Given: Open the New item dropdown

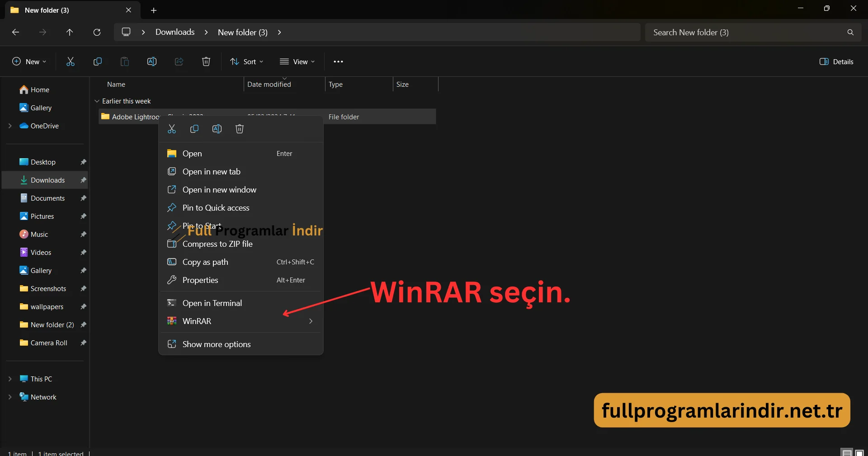Looking at the screenshot, I should tap(29, 61).
